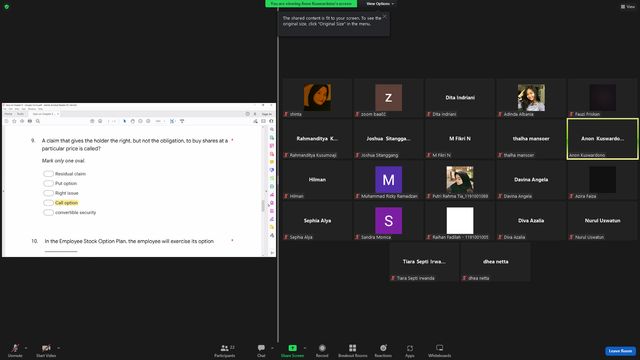Click the print icon in Acrobat toolbar

pos(30,121)
